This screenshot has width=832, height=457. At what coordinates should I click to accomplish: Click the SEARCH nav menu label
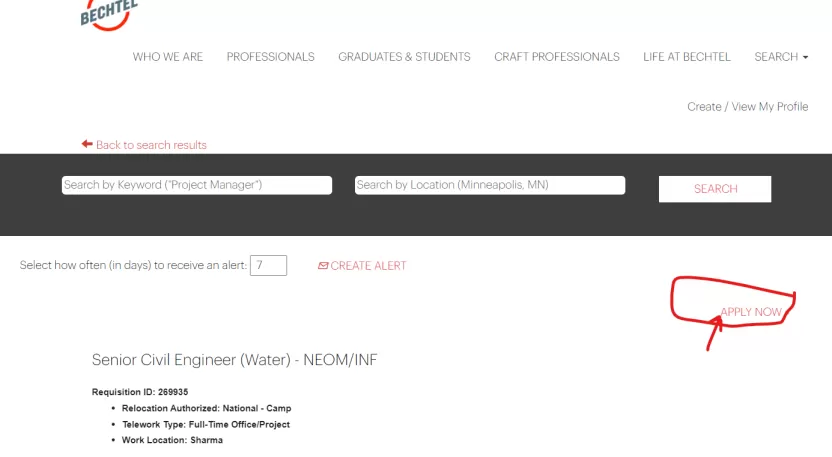[x=775, y=57]
